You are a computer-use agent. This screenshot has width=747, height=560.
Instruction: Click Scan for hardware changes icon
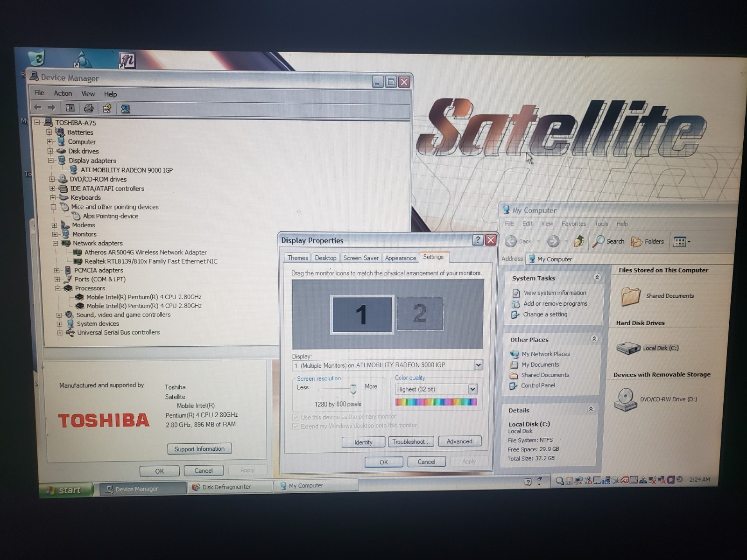[x=125, y=109]
